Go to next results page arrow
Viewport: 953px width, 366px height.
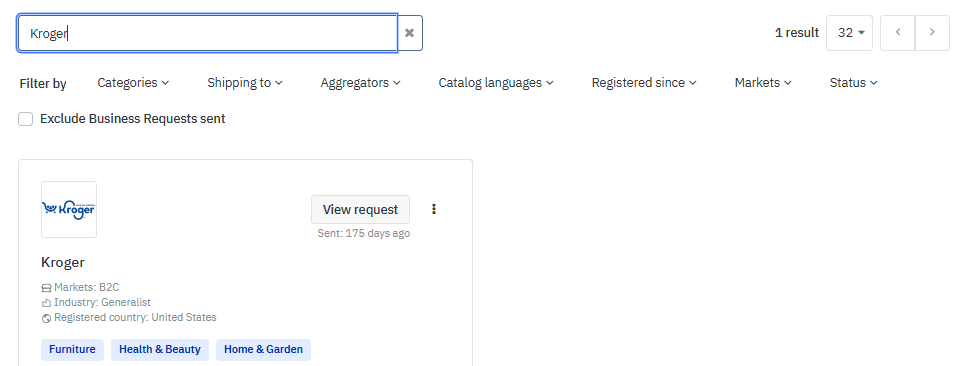[932, 33]
